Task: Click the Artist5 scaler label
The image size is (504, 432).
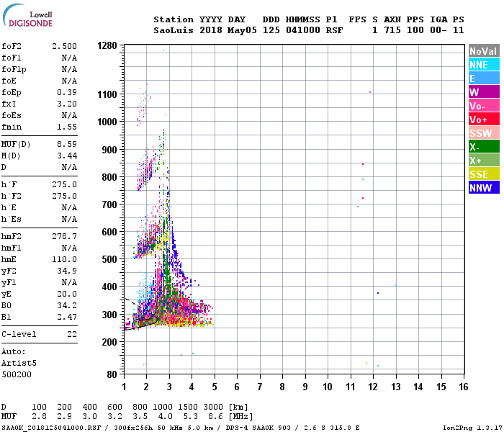Action: pos(19,363)
